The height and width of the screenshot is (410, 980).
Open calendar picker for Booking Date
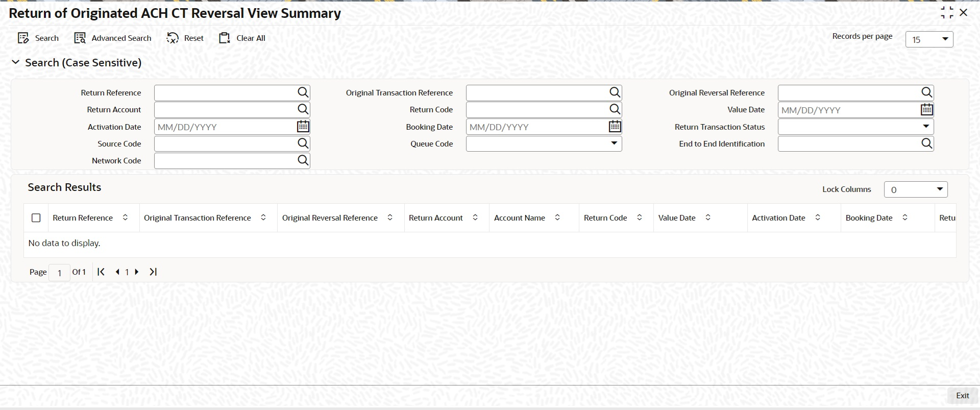[x=615, y=126]
